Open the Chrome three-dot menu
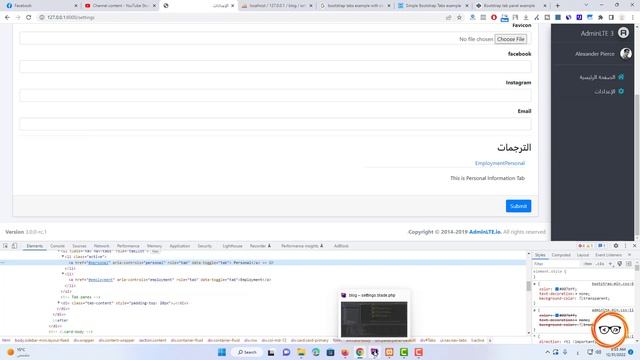640x360 pixels. 633,18
